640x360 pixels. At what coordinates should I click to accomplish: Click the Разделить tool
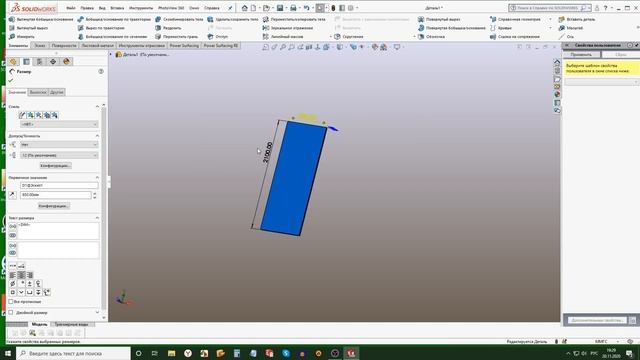pos(168,28)
